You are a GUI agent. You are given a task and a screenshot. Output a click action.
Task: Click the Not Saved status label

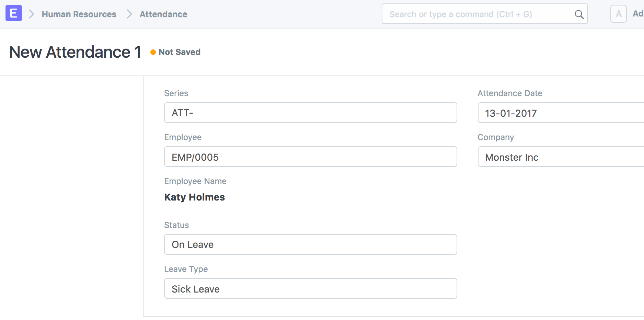pyautogui.click(x=180, y=52)
